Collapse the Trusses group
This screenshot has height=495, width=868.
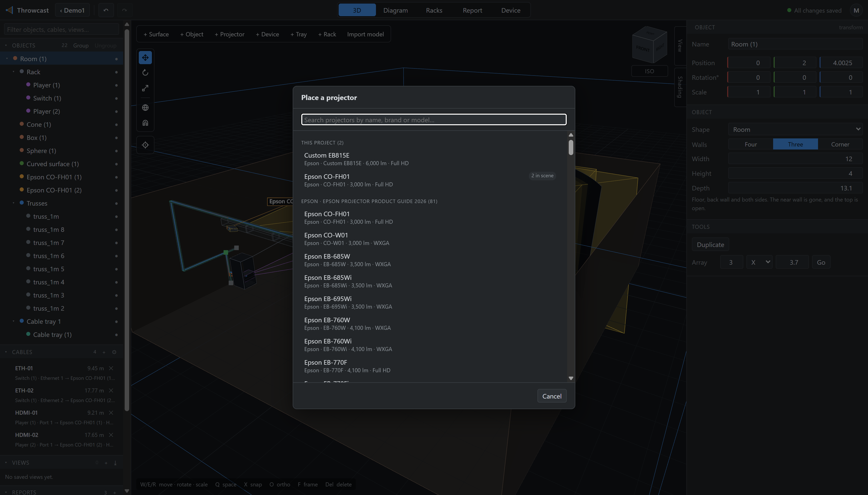click(x=14, y=203)
